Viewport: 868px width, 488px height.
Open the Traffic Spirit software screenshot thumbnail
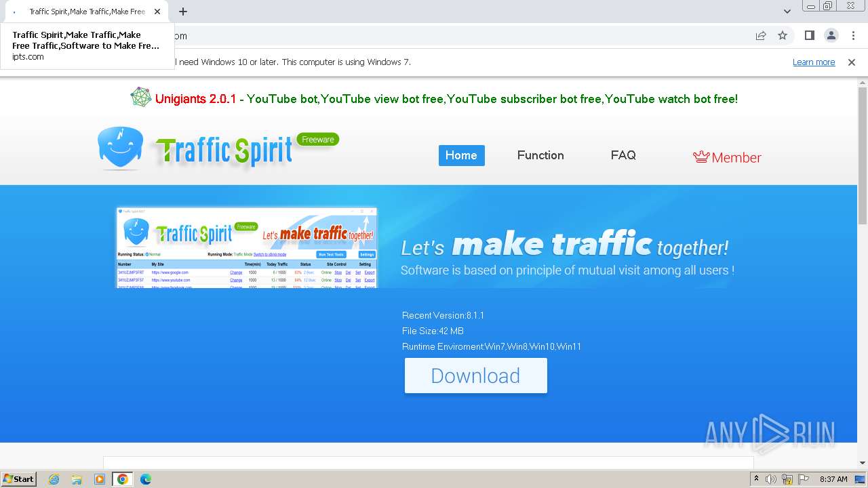[x=247, y=247]
